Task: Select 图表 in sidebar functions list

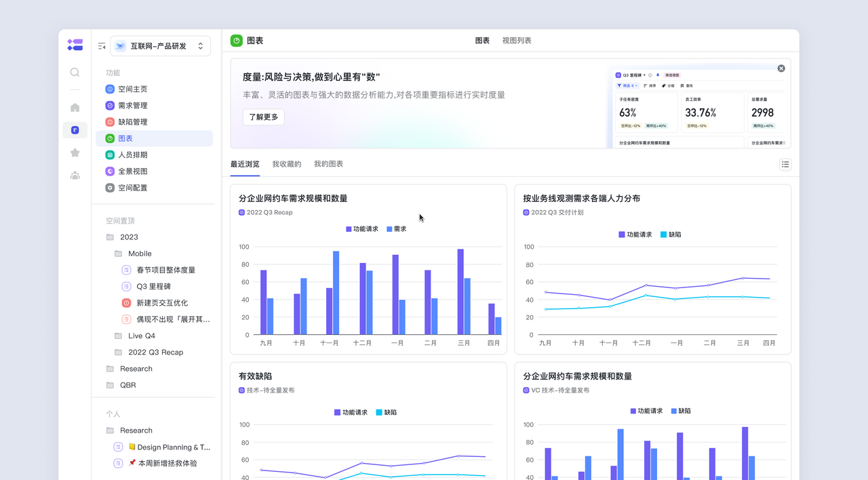Action: tap(154, 138)
